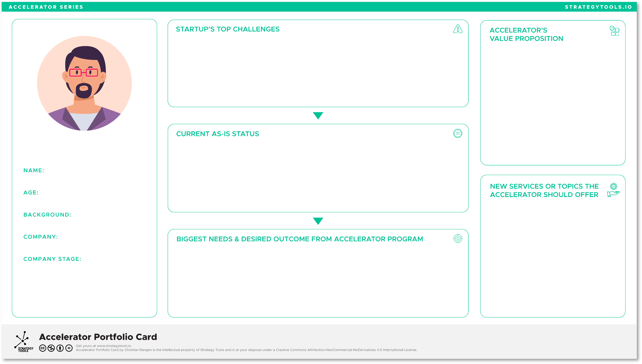Click the Accelerator Portfolio Card title
Viewport: 642px width, 364px height.
pos(98,337)
